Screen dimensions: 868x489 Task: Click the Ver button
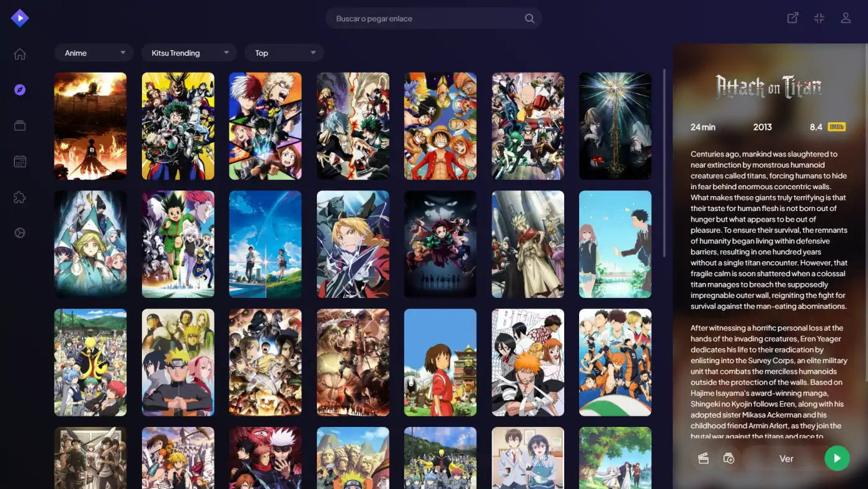click(786, 459)
